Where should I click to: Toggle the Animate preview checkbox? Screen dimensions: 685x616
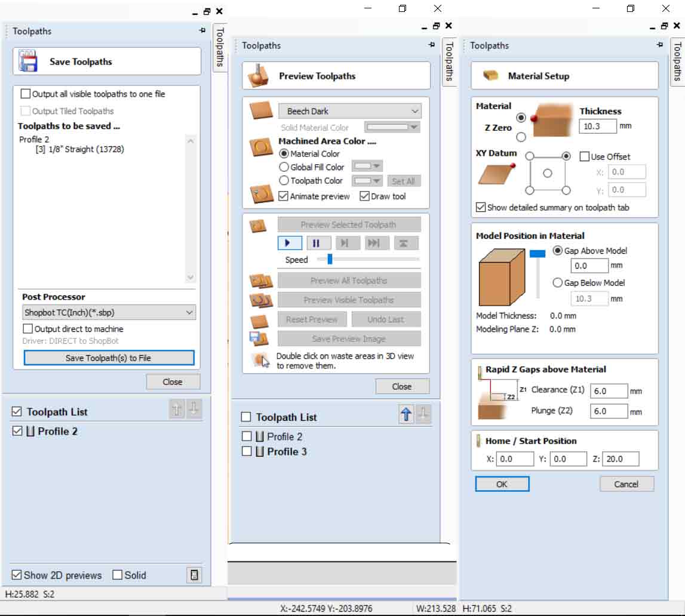click(x=283, y=196)
